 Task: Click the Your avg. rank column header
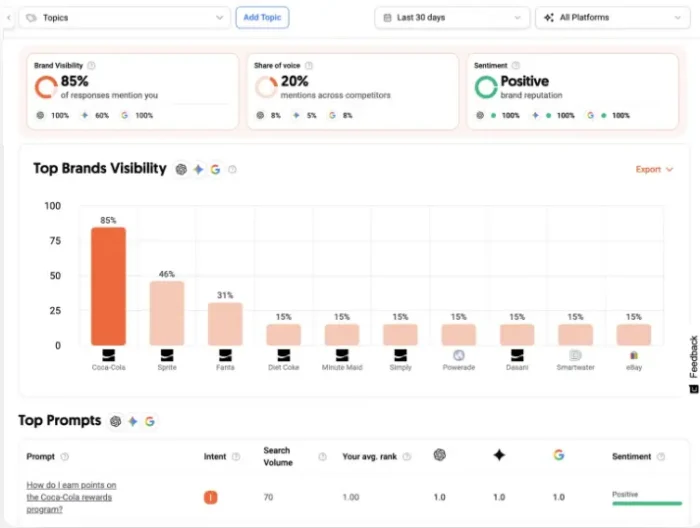370,457
